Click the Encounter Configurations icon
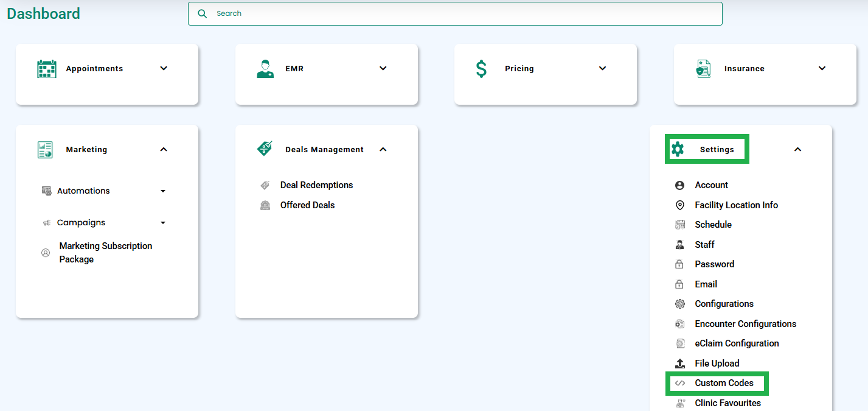Viewport: 868px width, 411px height. point(680,324)
